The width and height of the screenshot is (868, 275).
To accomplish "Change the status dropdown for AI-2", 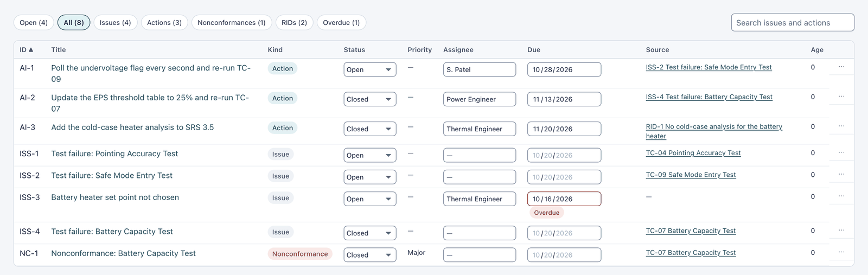I will pyautogui.click(x=370, y=99).
